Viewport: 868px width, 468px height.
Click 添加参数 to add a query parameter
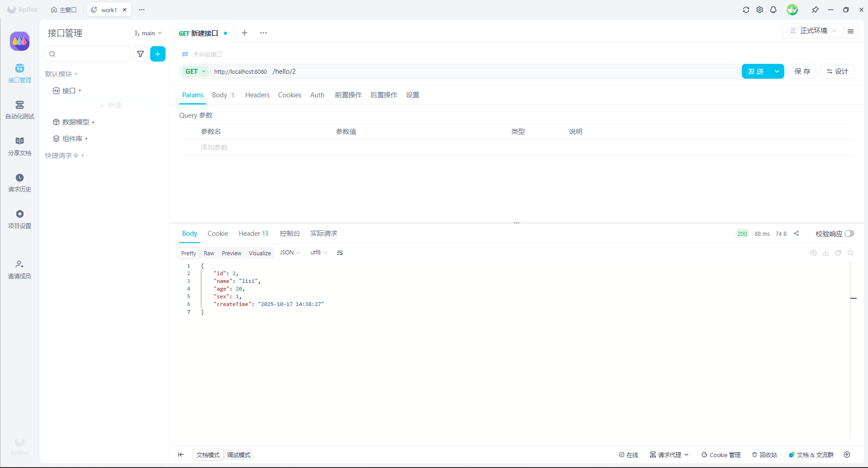214,147
